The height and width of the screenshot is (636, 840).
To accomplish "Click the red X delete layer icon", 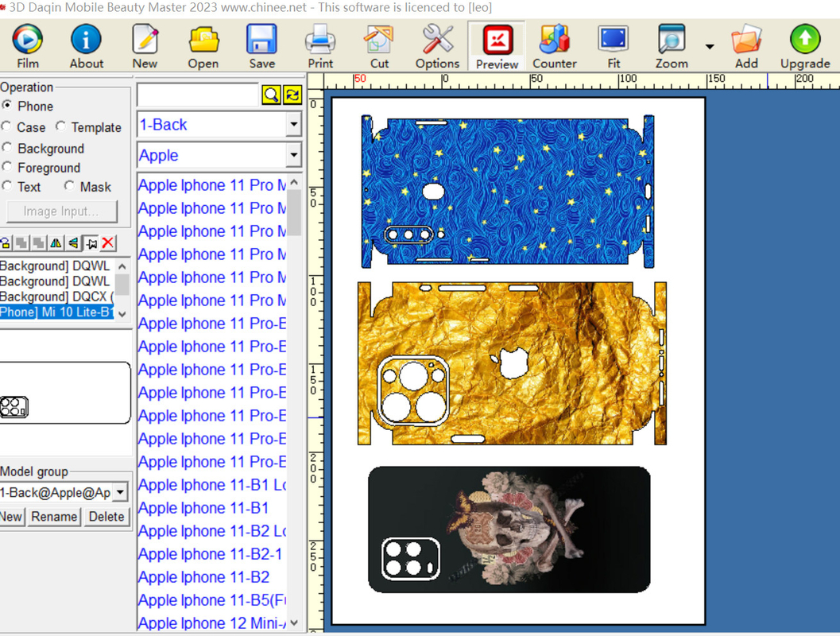I will 108,243.
